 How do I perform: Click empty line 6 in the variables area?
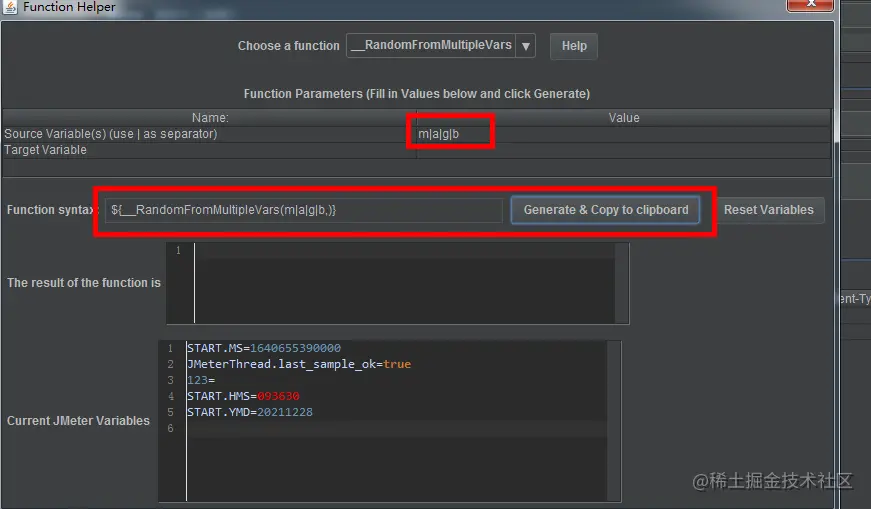click(397, 429)
